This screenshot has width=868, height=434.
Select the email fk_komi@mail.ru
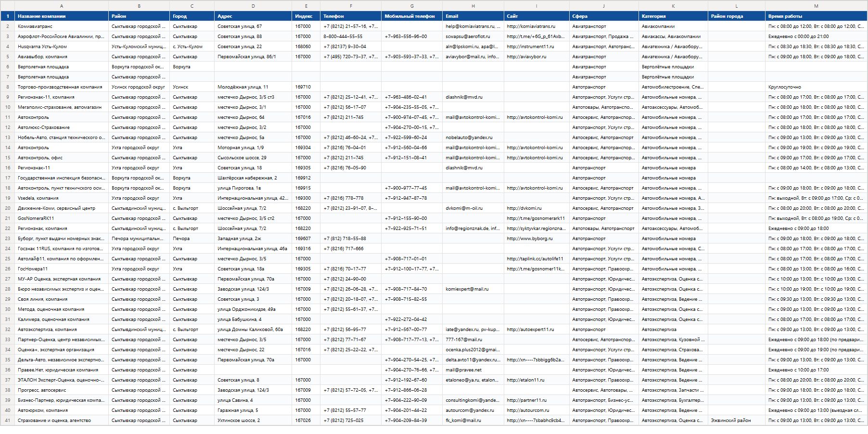pyautogui.click(x=473, y=421)
